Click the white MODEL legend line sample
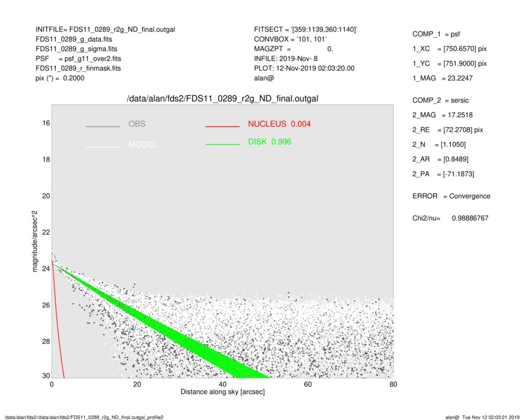 click(103, 147)
